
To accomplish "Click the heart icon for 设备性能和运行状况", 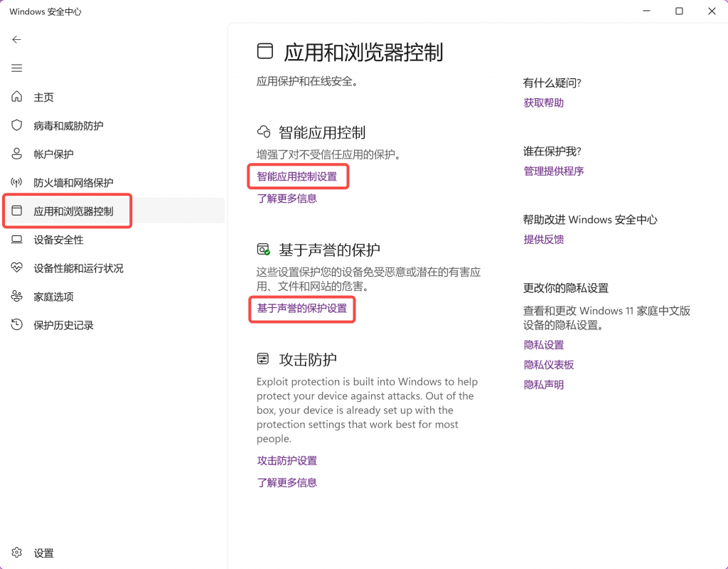I will tap(17, 268).
